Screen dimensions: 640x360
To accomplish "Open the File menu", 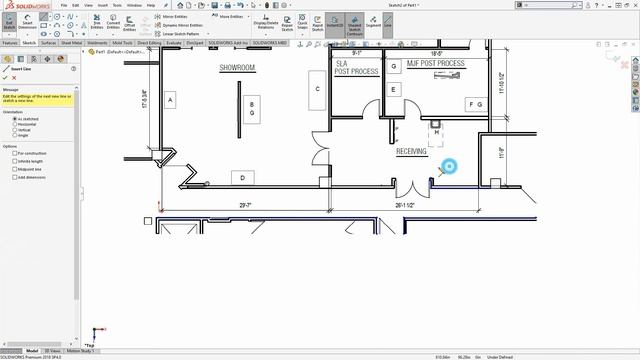I will (x=64, y=6).
